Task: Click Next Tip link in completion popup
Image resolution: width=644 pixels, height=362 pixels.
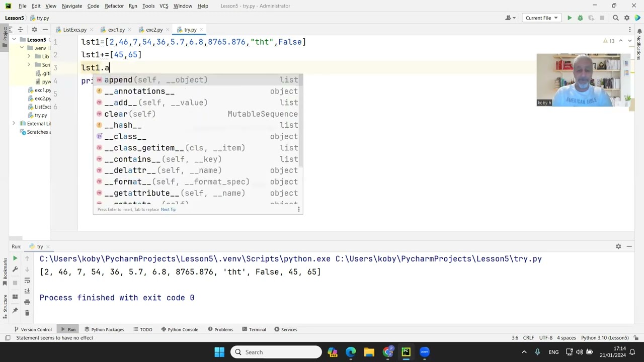Action: (x=168, y=210)
